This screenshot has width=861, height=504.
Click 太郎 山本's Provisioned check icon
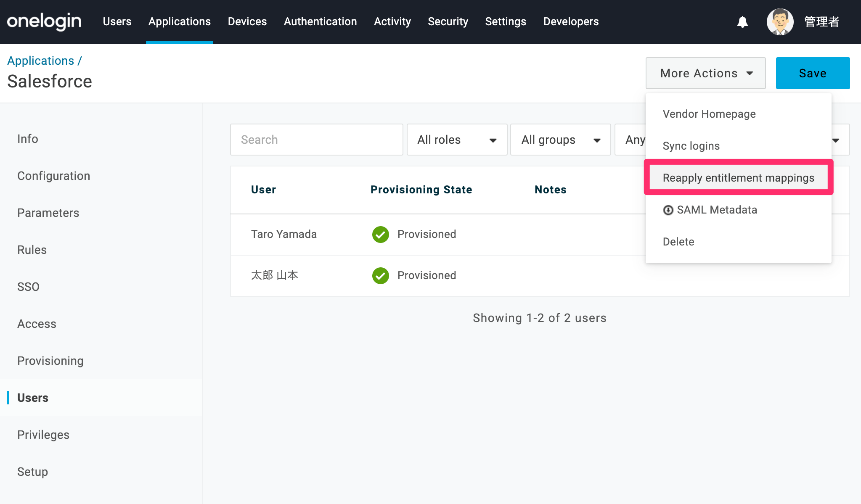[x=381, y=276]
